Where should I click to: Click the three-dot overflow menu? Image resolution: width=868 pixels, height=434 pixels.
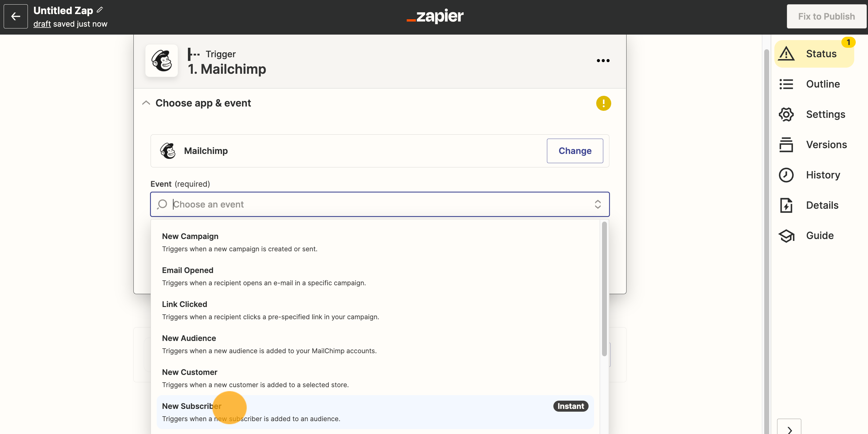pyautogui.click(x=603, y=61)
